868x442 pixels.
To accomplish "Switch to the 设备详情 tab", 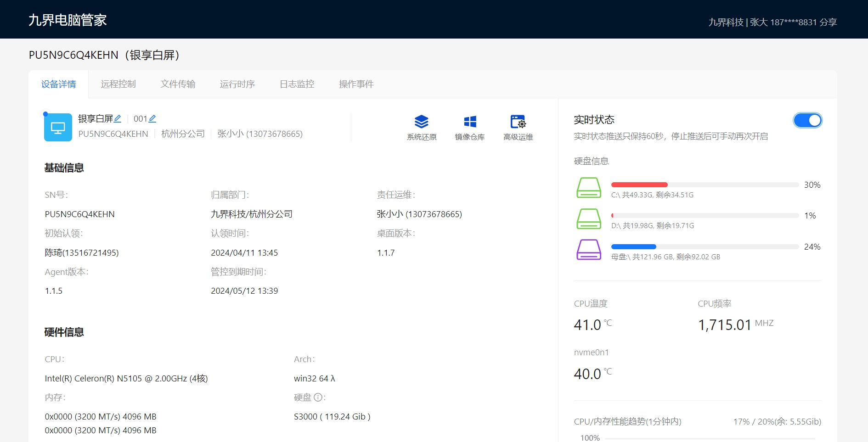I will [59, 84].
